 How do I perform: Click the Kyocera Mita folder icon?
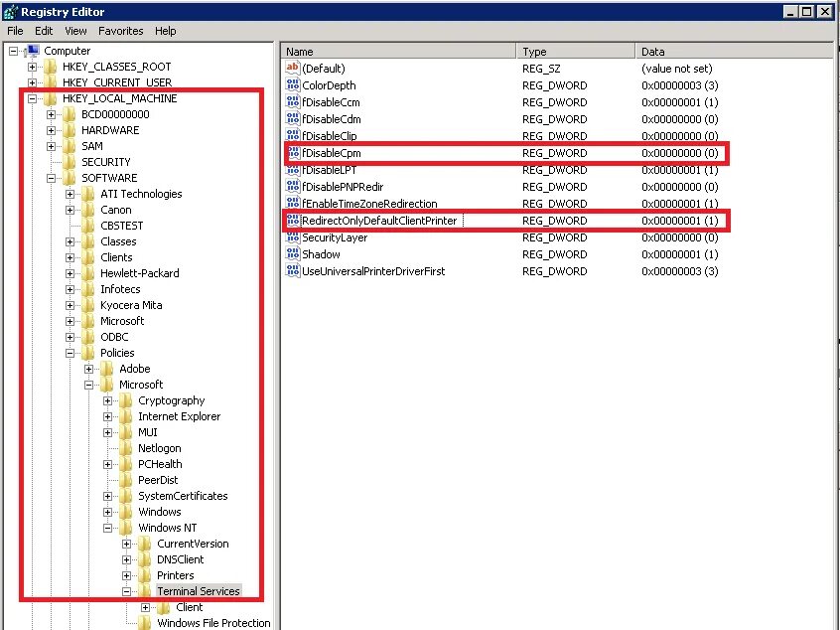pyautogui.click(x=88, y=305)
